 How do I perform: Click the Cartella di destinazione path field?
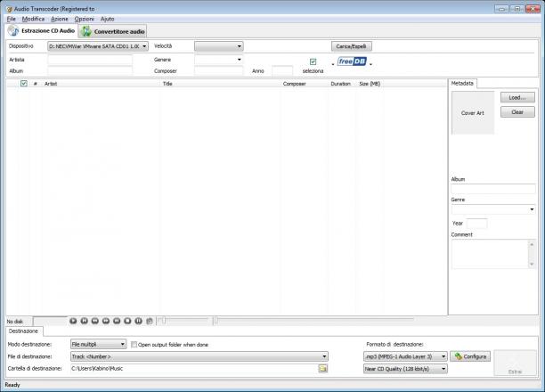click(x=194, y=368)
